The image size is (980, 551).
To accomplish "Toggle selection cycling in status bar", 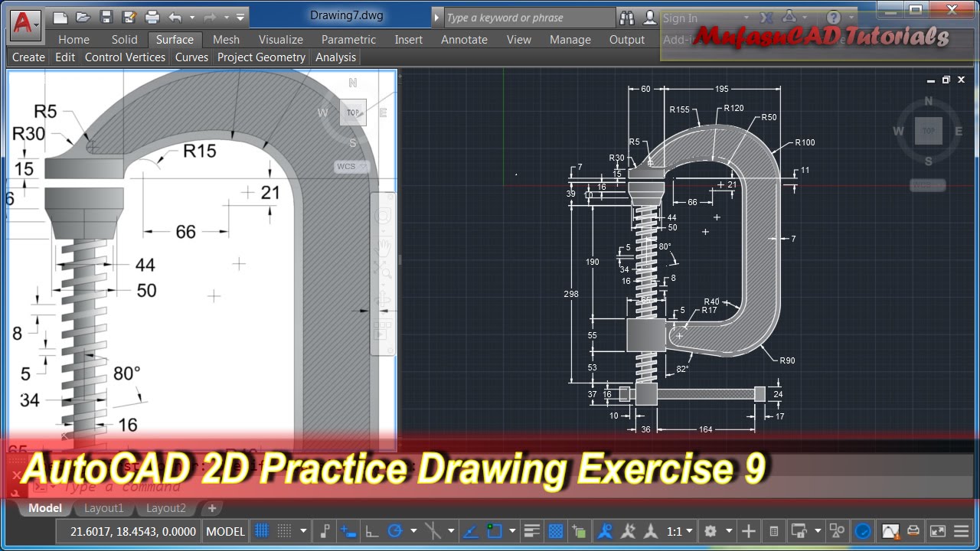I will [578, 531].
